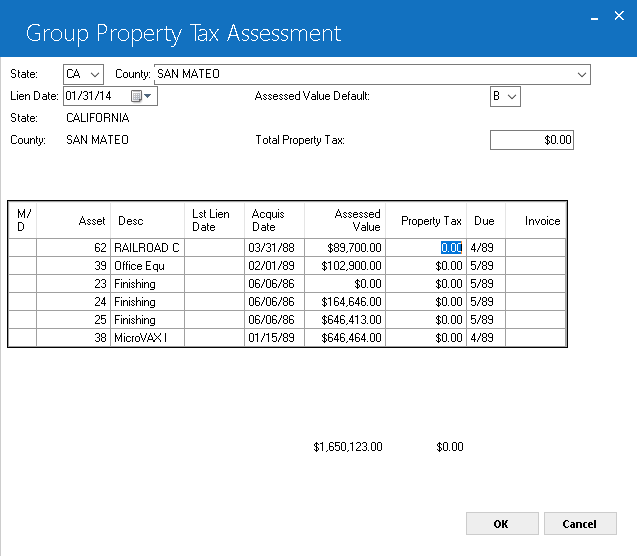Minimize the Group Property Tax Assessment window

594,17
